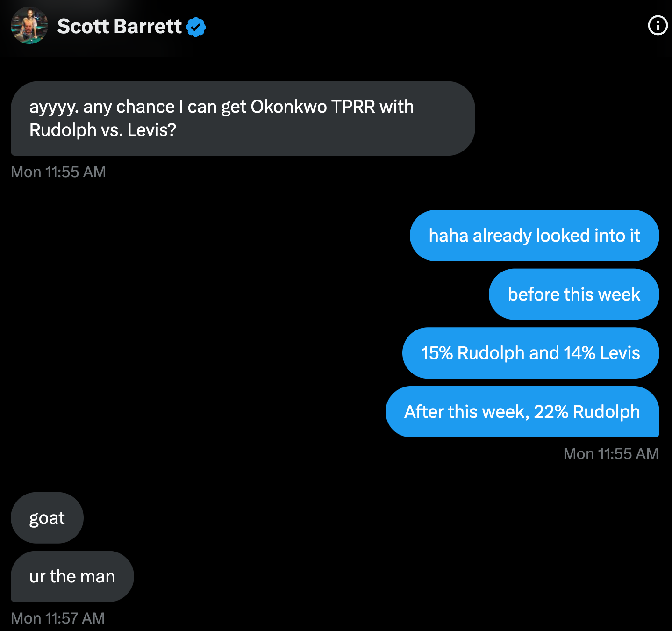Select the 'before this week' message bubble

point(574,294)
